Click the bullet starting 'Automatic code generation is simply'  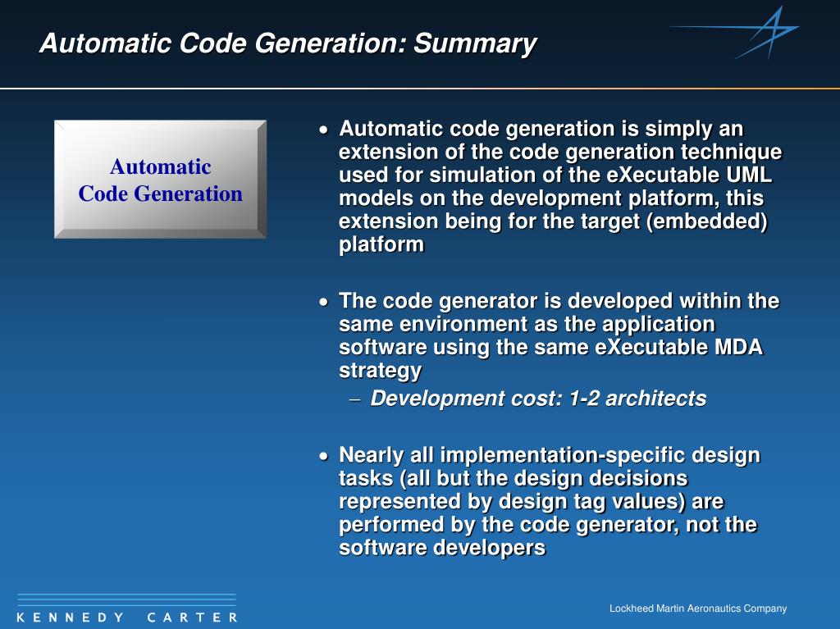[560, 186]
